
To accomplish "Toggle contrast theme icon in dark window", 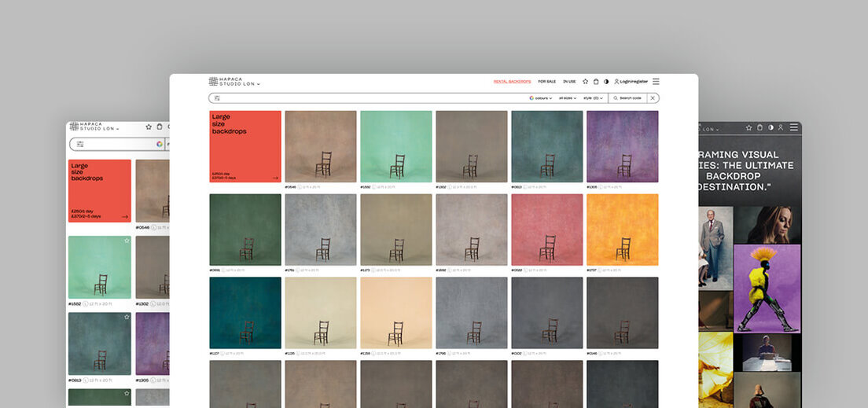I will pyautogui.click(x=771, y=127).
